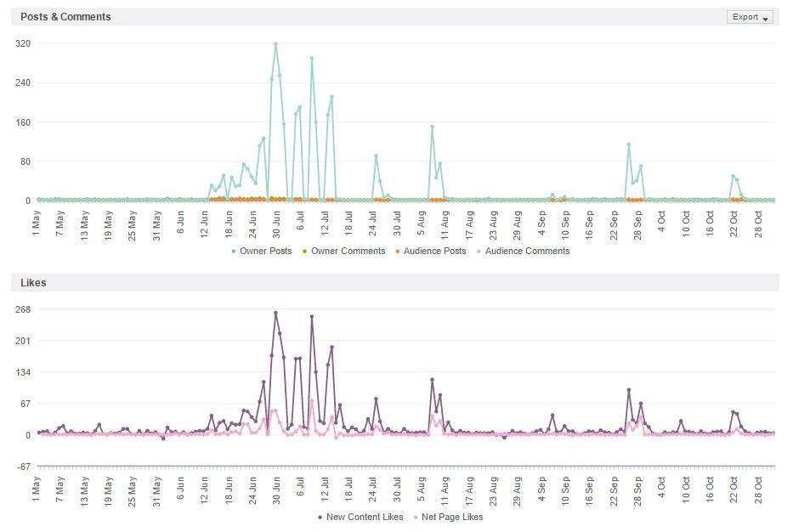The image size is (793, 532).
Task: Click the Audience Comments peak around 24 Jul
Action: 376,156
